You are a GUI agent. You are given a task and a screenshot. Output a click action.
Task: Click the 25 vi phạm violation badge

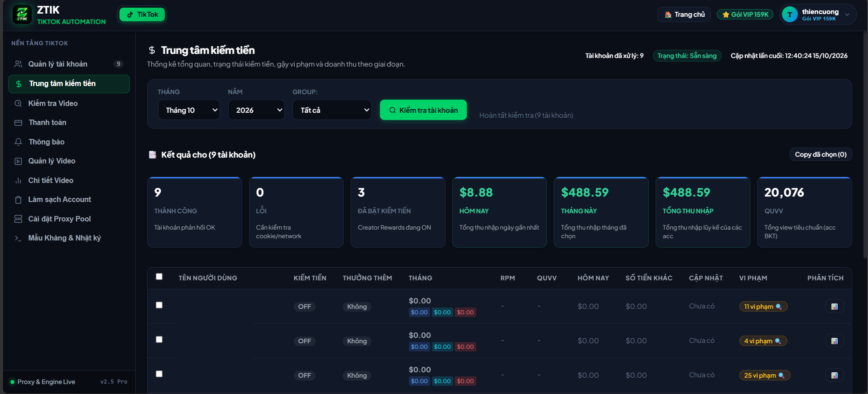tap(765, 375)
